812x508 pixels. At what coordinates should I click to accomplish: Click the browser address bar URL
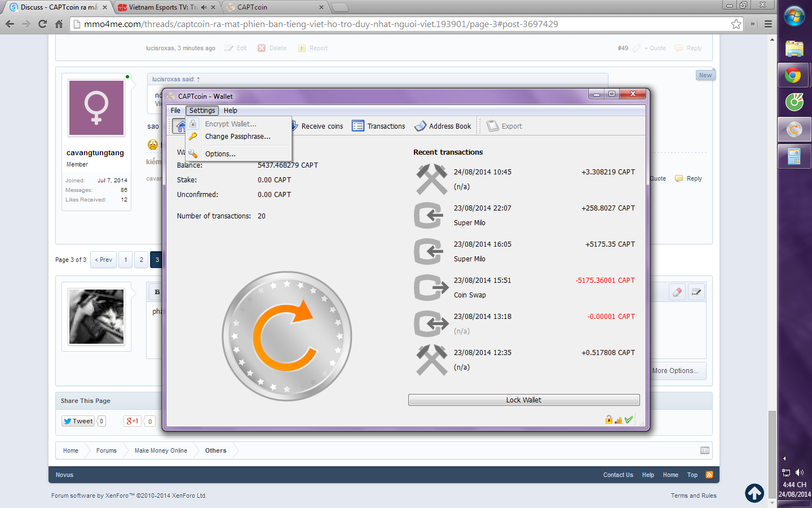[x=321, y=24]
